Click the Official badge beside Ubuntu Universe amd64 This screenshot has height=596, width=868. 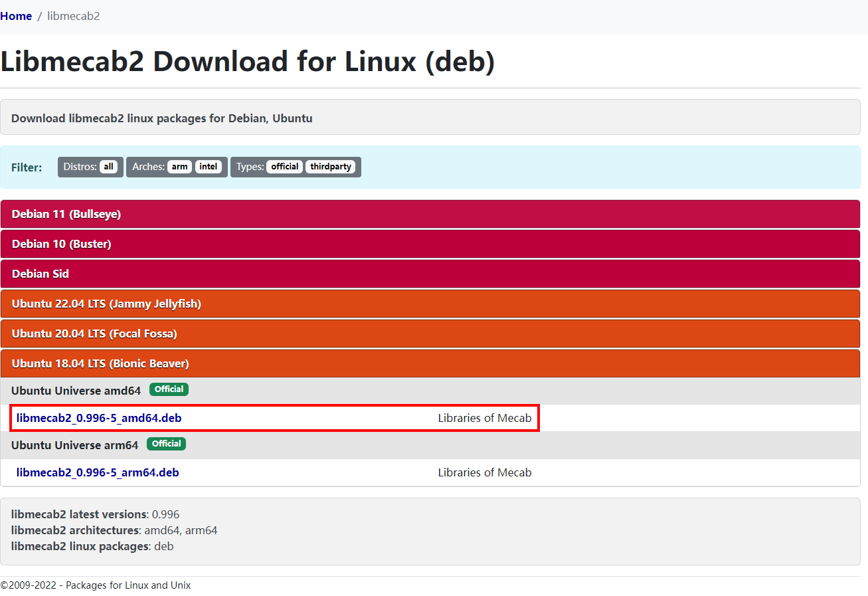click(x=169, y=389)
